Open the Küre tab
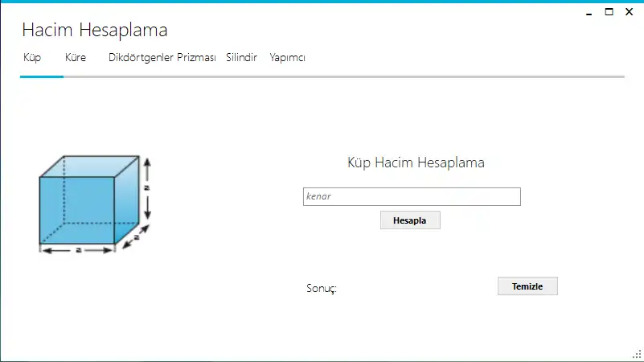 click(76, 58)
